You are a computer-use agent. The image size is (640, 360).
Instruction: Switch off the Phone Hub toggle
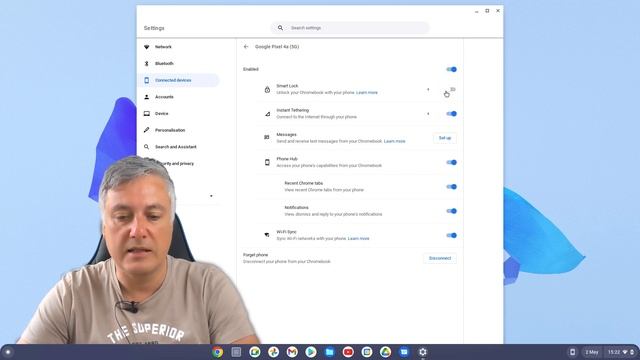coord(451,162)
